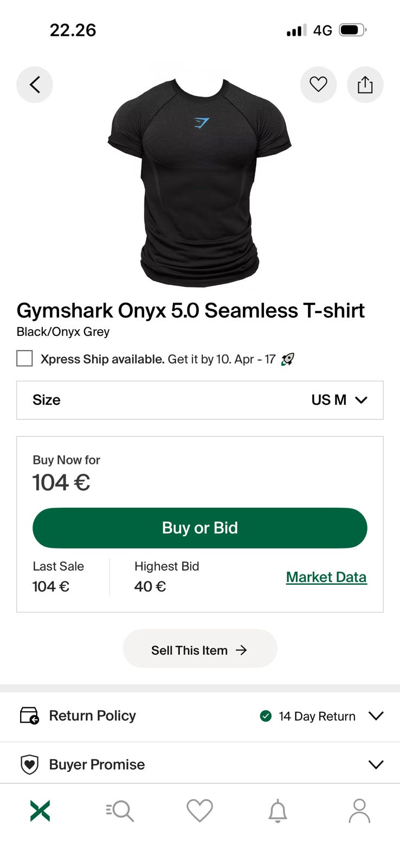This screenshot has width=400, height=868.
Task: Open notifications bell tab
Action: pos(278,811)
